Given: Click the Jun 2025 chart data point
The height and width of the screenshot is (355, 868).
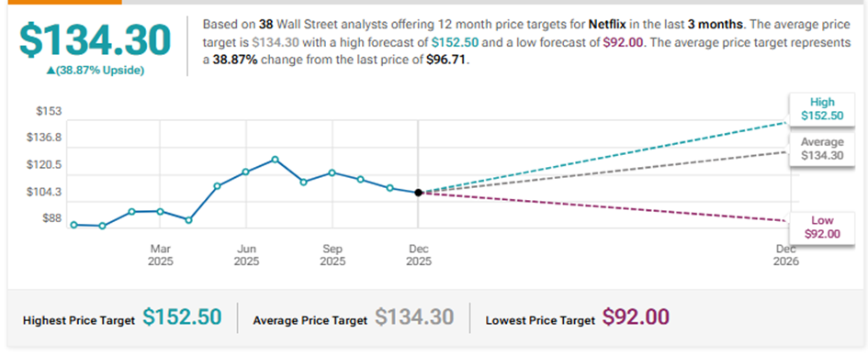Looking at the screenshot, I should coord(246,172).
